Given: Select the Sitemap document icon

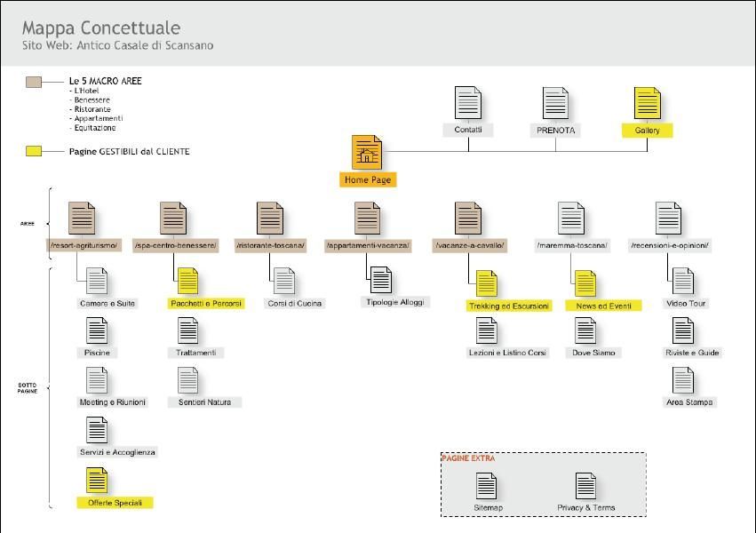Looking at the screenshot, I should 487,485.
